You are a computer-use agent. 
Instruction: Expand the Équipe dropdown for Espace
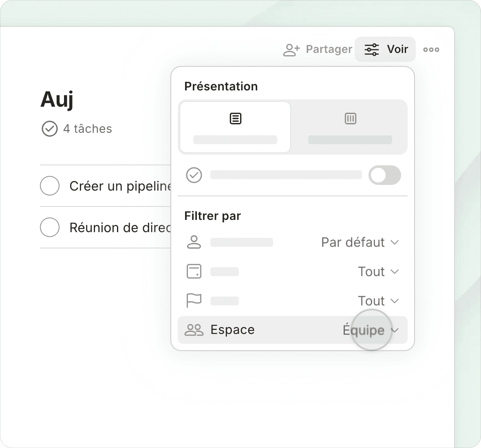tap(370, 330)
